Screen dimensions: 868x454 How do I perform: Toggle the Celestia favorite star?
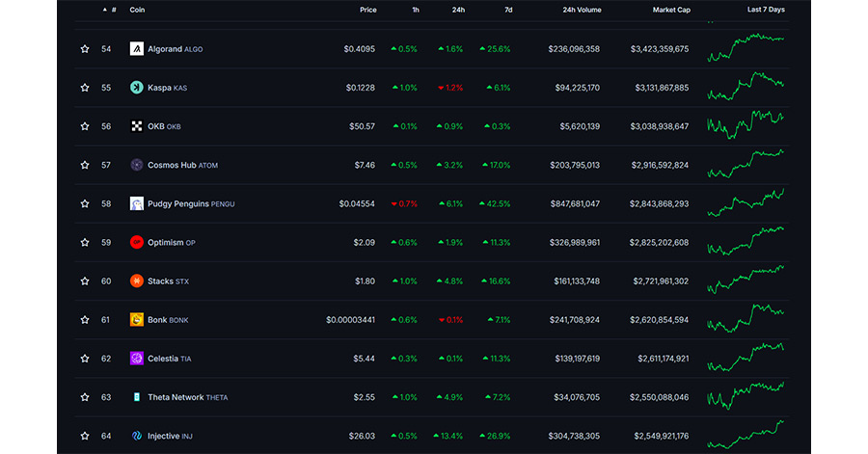pos(85,359)
